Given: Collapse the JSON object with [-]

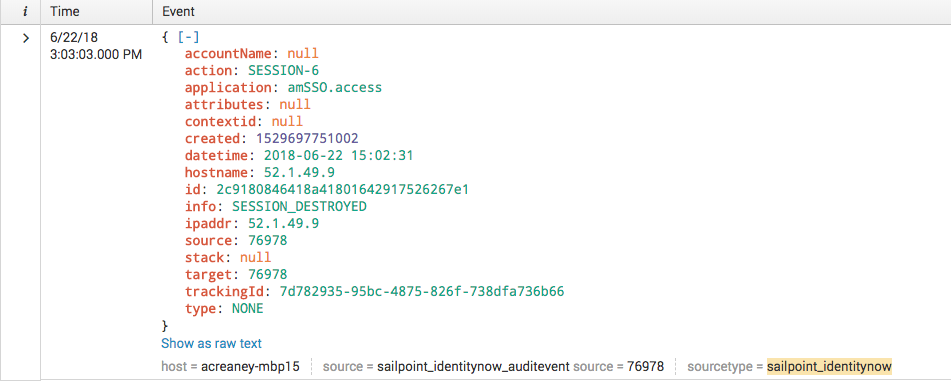Looking at the screenshot, I should (188, 37).
